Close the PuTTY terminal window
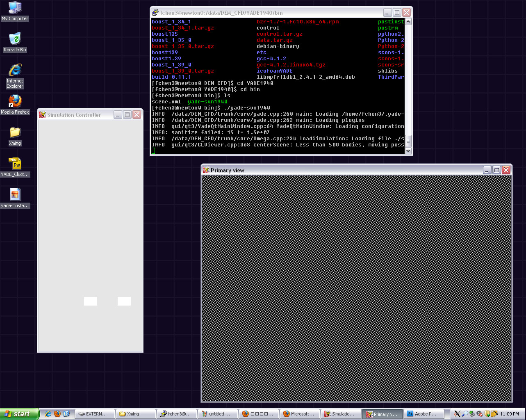526x420 pixels. 406,13
